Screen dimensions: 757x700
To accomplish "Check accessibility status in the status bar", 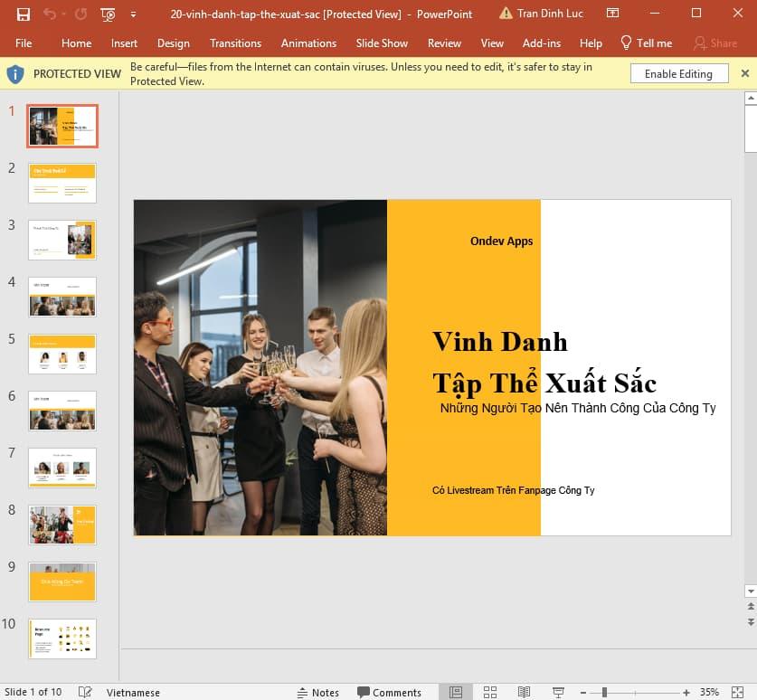I will click(83, 692).
